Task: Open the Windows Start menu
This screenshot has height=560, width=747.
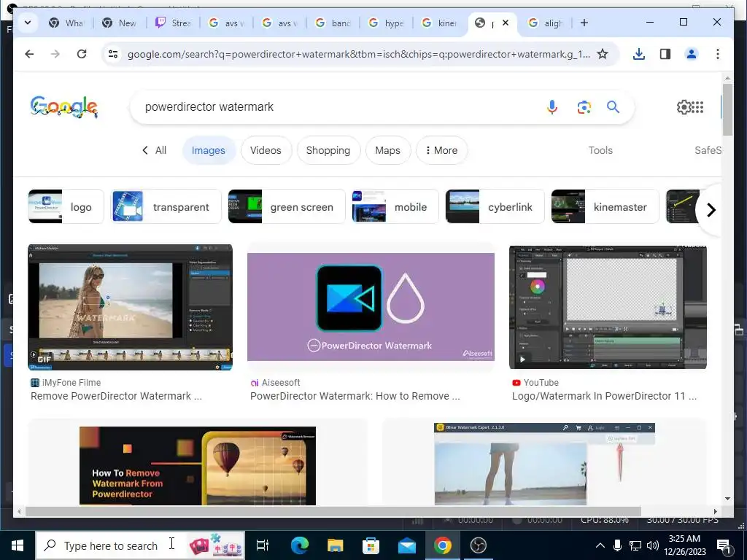Action: pos(18,545)
